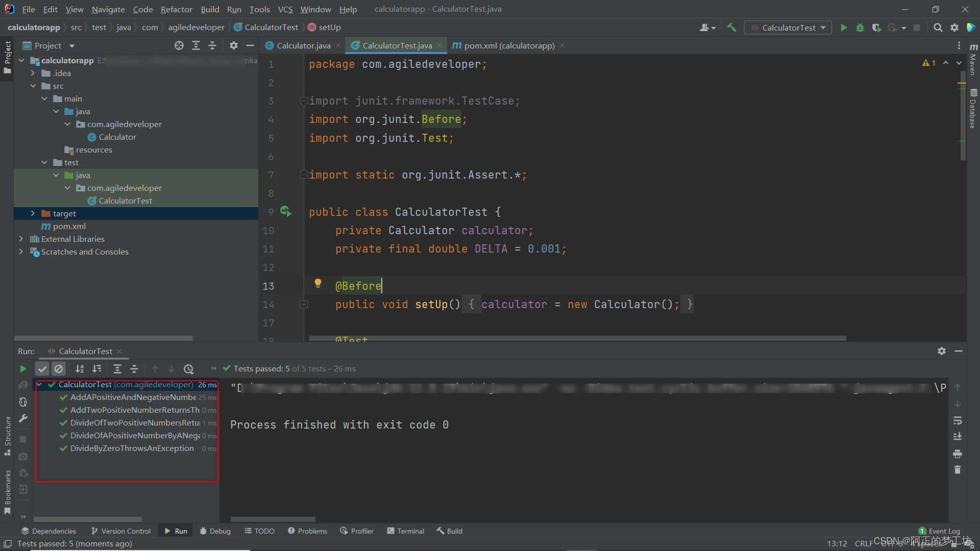The image size is (980, 551).
Task: Open IDE Settings gear icon
Action: (955, 28)
